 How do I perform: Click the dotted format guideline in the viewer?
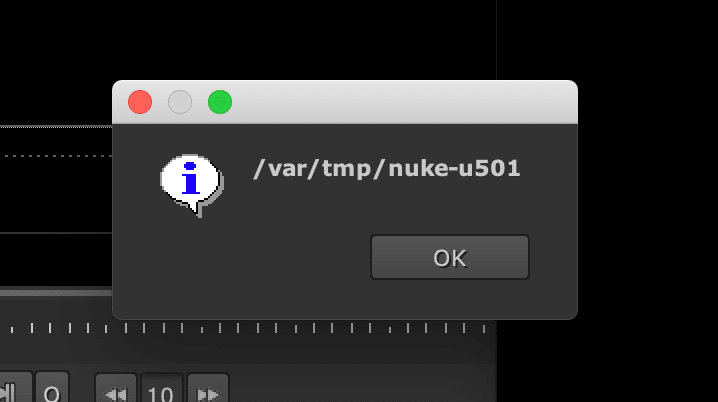[56, 156]
